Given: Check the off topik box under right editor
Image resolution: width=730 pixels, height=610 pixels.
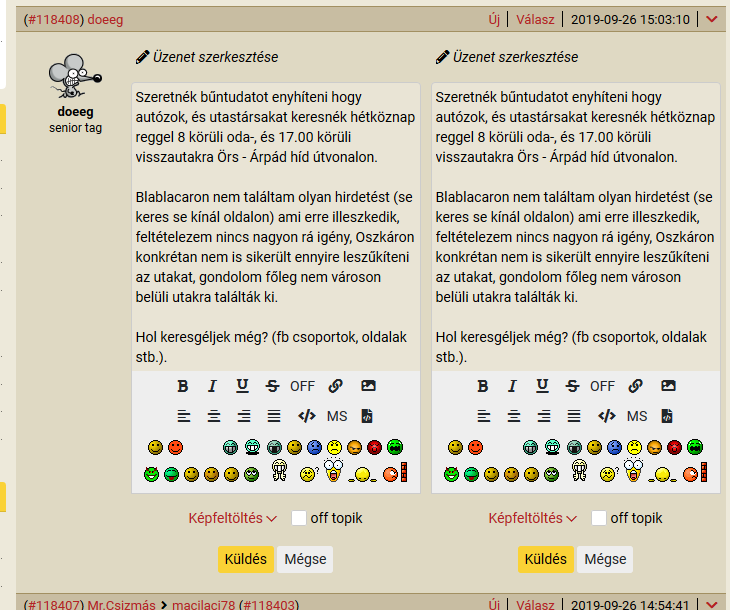Looking at the screenshot, I should (599, 518).
